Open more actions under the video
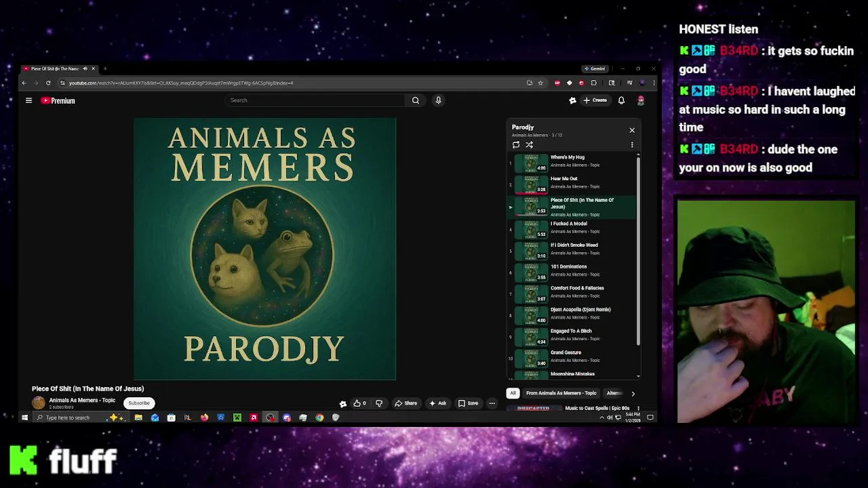The width and height of the screenshot is (868, 488). 492,403
